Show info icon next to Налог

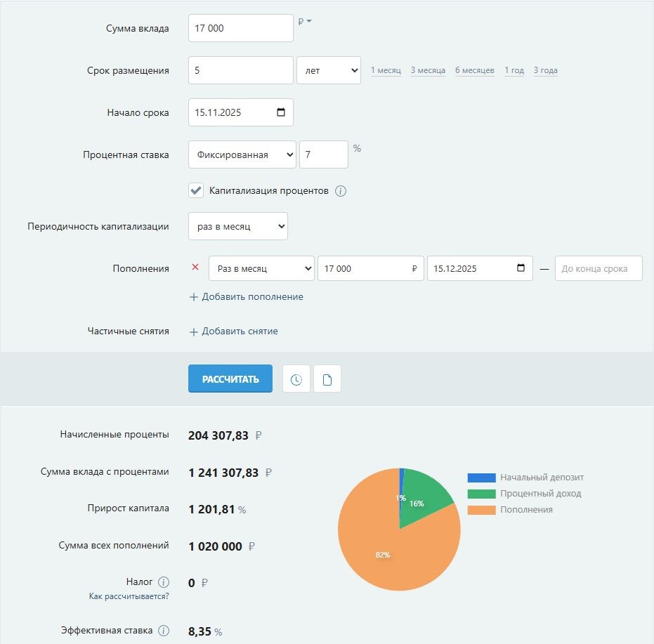click(x=164, y=582)
